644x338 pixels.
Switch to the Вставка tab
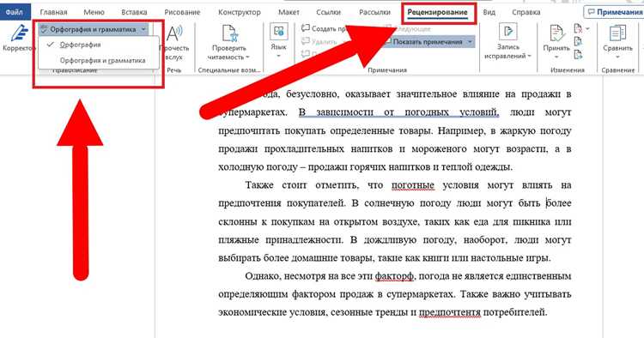134,12
